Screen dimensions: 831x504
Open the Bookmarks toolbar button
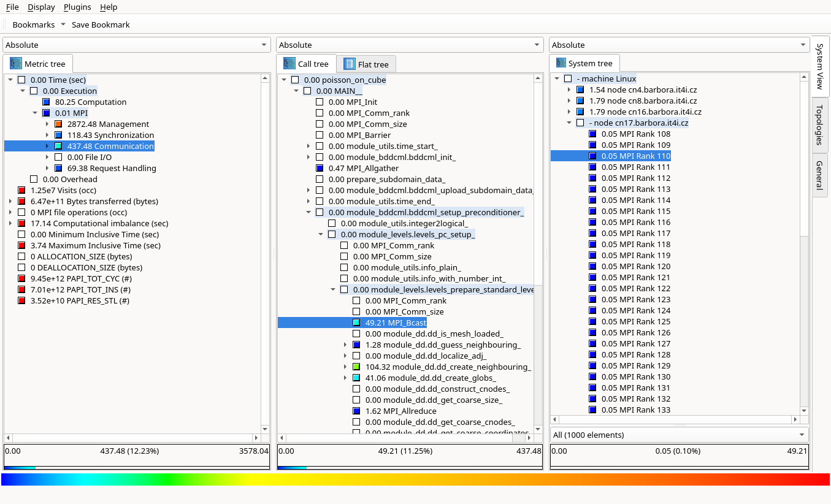[39, 25]
